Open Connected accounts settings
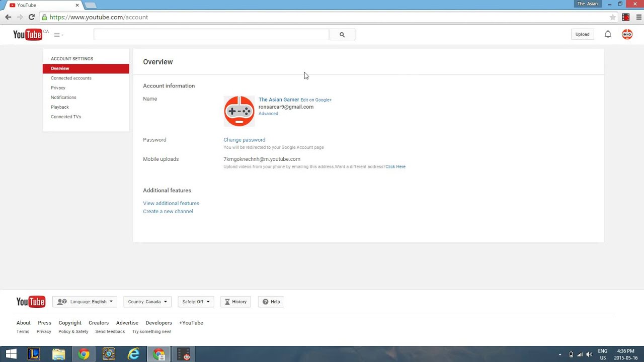 tap(71, 78)
